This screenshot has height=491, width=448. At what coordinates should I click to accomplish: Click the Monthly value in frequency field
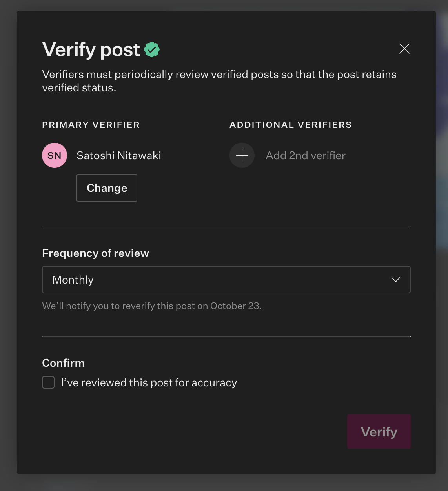(73, 280)
